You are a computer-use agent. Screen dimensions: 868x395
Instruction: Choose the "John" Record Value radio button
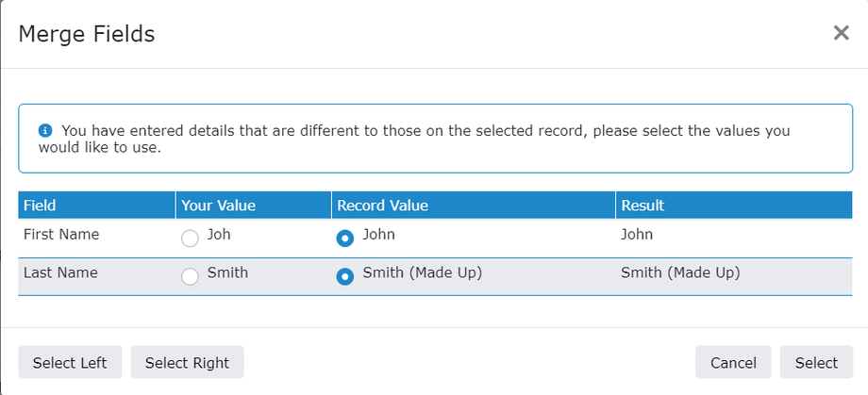point(345,239)
